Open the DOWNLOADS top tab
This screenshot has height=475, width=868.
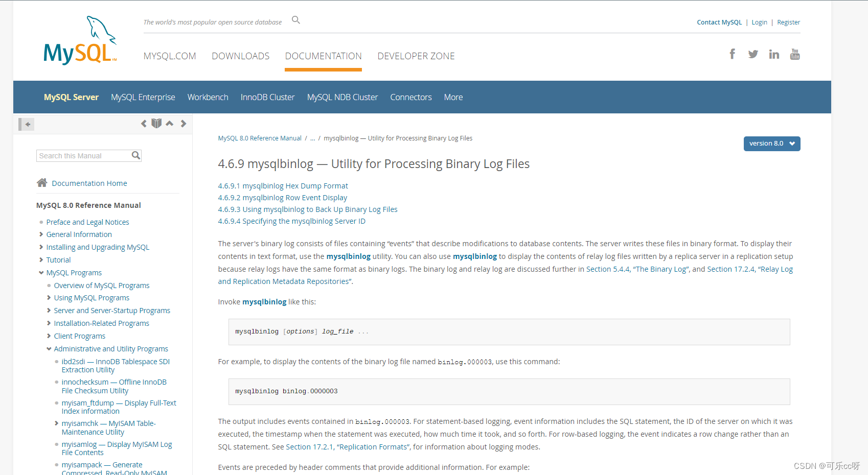click(241, 56)
